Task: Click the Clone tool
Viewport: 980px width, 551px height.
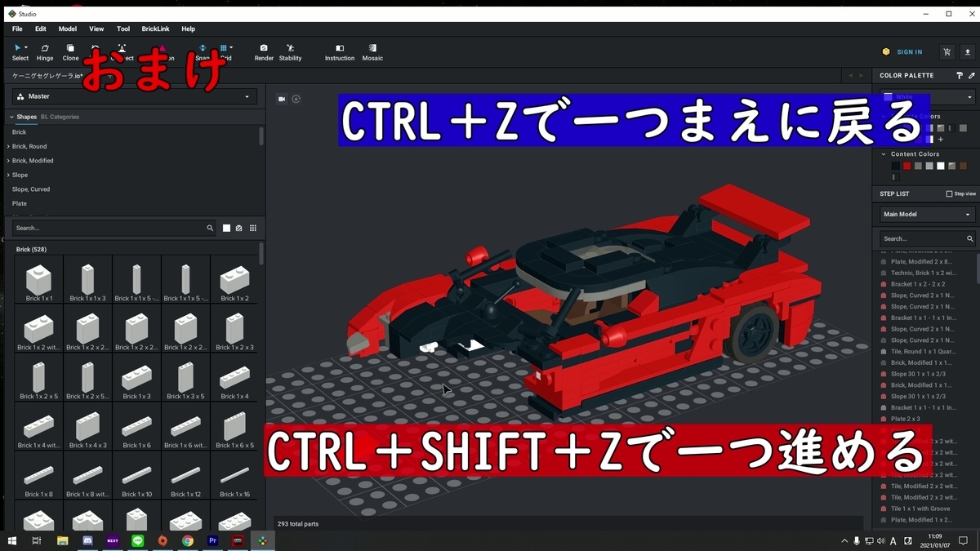Action: (x=71, y=52)
